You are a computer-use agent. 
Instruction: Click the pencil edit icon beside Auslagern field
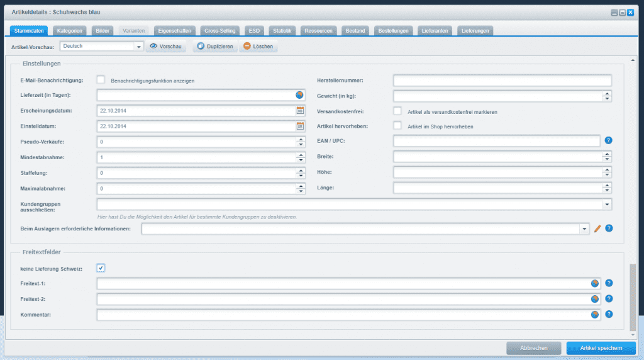coord(597,228)
